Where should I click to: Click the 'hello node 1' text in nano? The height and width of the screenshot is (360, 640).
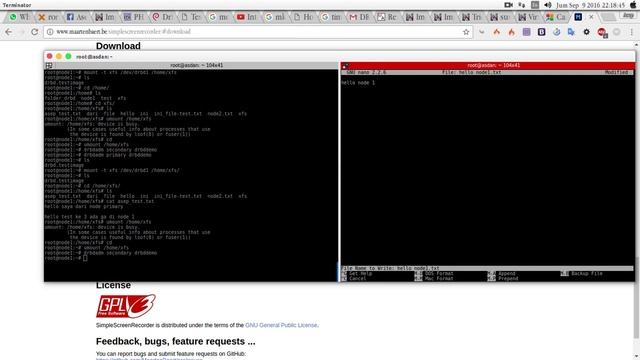[358, 83]
